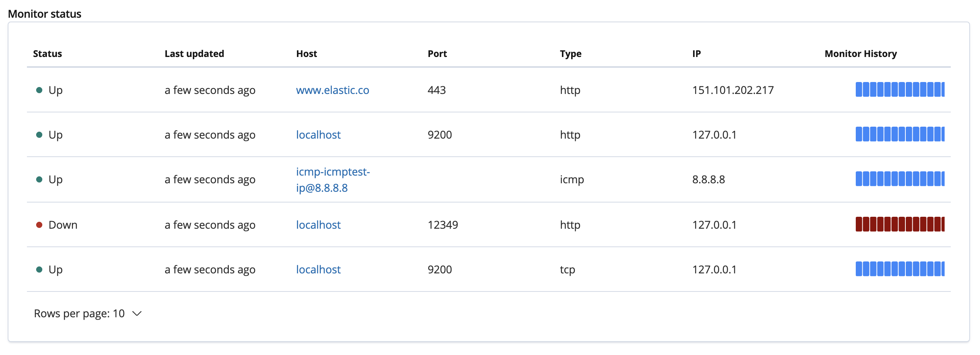Screen dimensions: 980x355
Task: Click the red monitor history bars for the Down monitor
Action: 900,224
